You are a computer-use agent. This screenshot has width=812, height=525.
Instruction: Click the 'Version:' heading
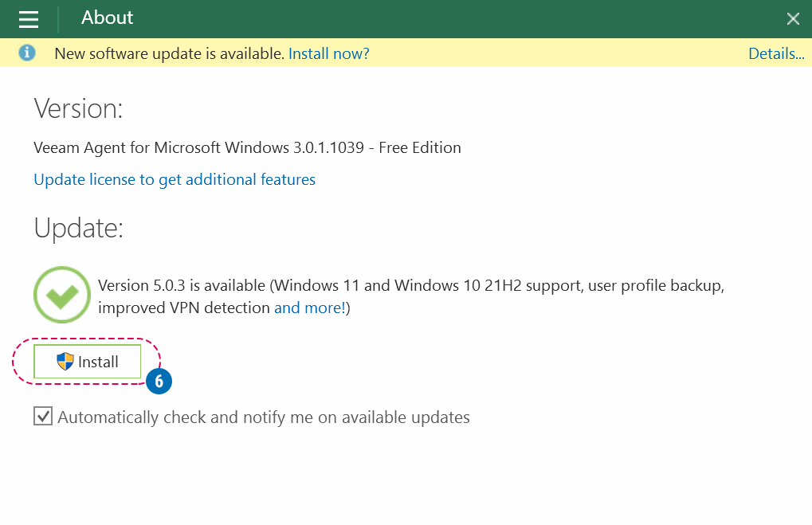coord(78,108)
